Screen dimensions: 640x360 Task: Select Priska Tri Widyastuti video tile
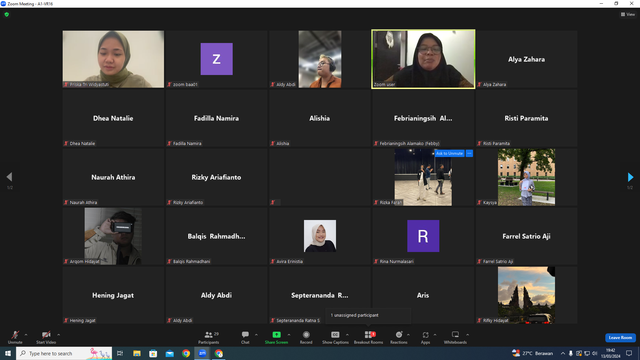(113, 59)
